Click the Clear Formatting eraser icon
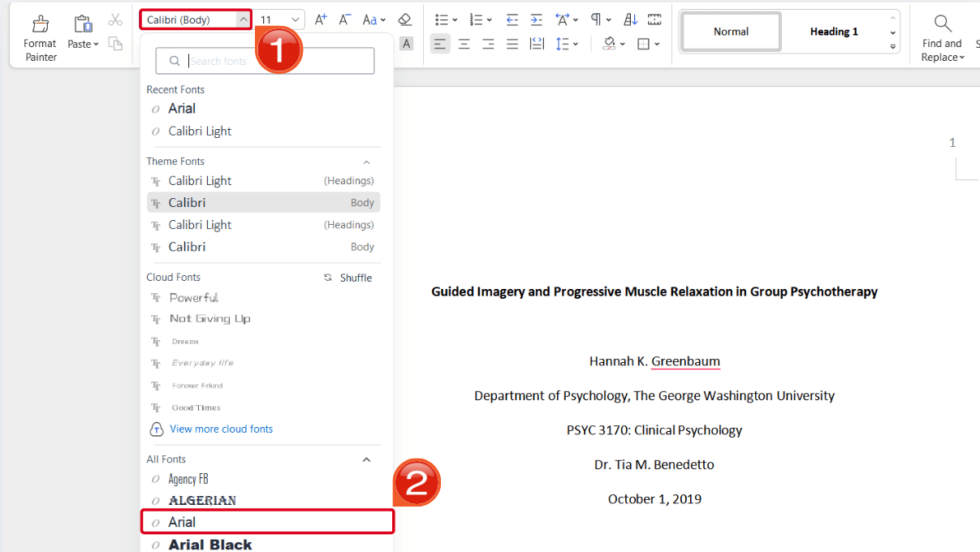 pos(404,19)
